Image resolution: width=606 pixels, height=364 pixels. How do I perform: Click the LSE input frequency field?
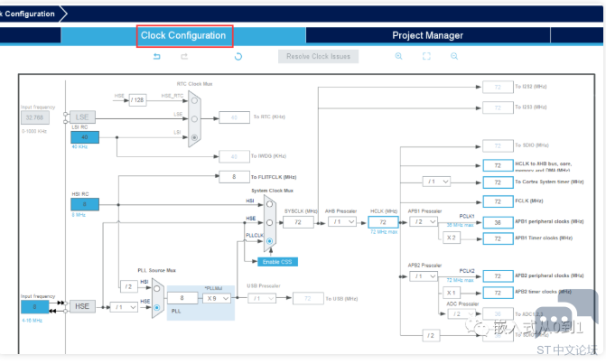point(35,117)
